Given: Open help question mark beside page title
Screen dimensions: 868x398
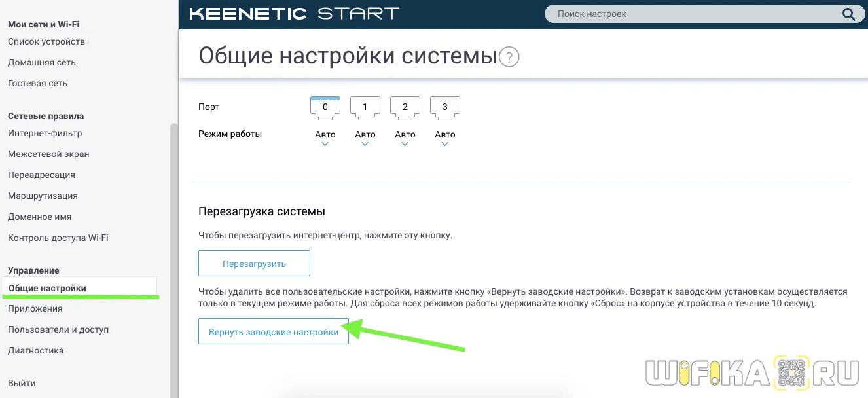Looking at the screenshot, I should click(x=509, y=58).
